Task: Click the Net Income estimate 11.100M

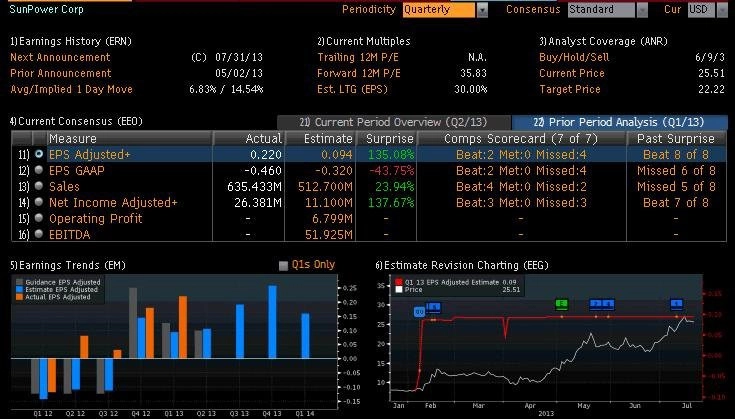Action: [x=325, y=202]
